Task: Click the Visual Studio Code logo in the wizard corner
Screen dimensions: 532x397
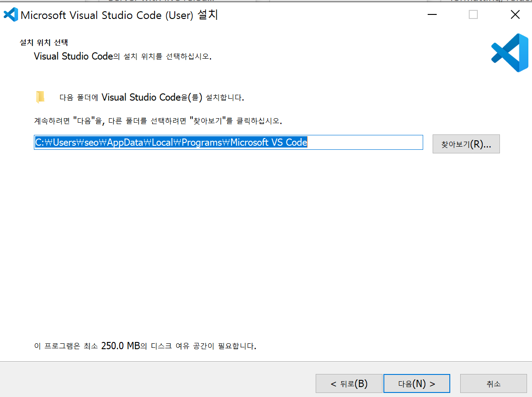Action: point(509,53)
